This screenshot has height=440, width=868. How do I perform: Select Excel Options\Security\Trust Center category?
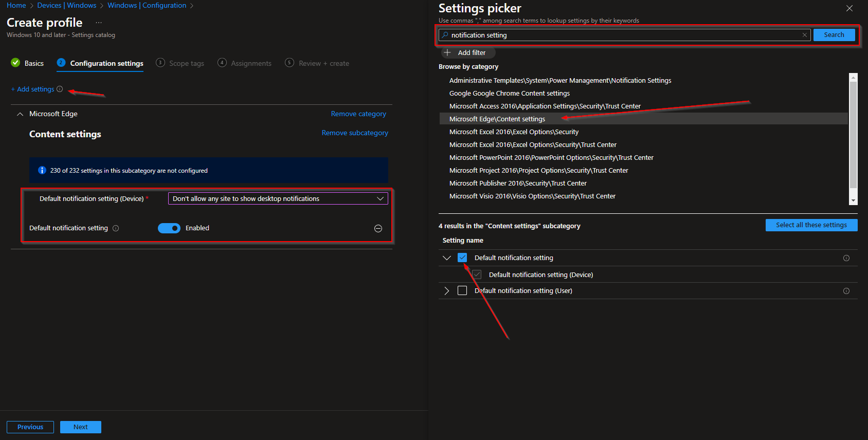[644, 145]
